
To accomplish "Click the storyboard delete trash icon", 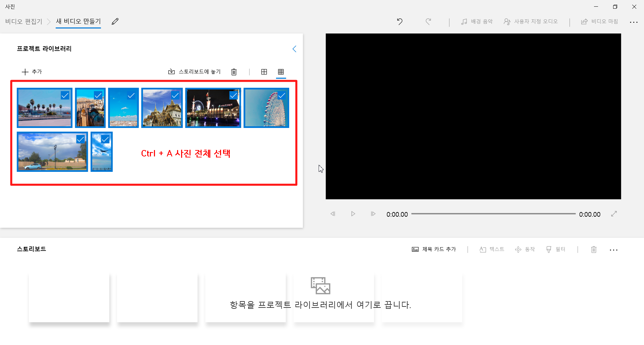I will (594, 250).
